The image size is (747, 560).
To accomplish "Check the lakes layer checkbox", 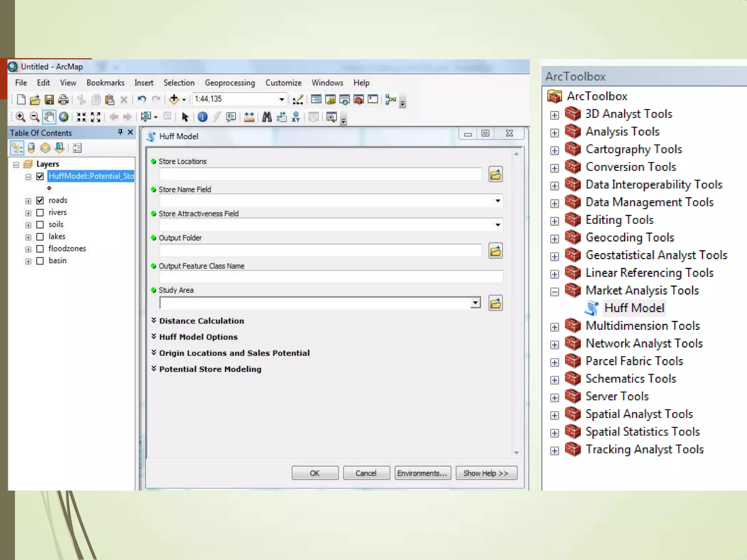I will [x=40, y=237].
